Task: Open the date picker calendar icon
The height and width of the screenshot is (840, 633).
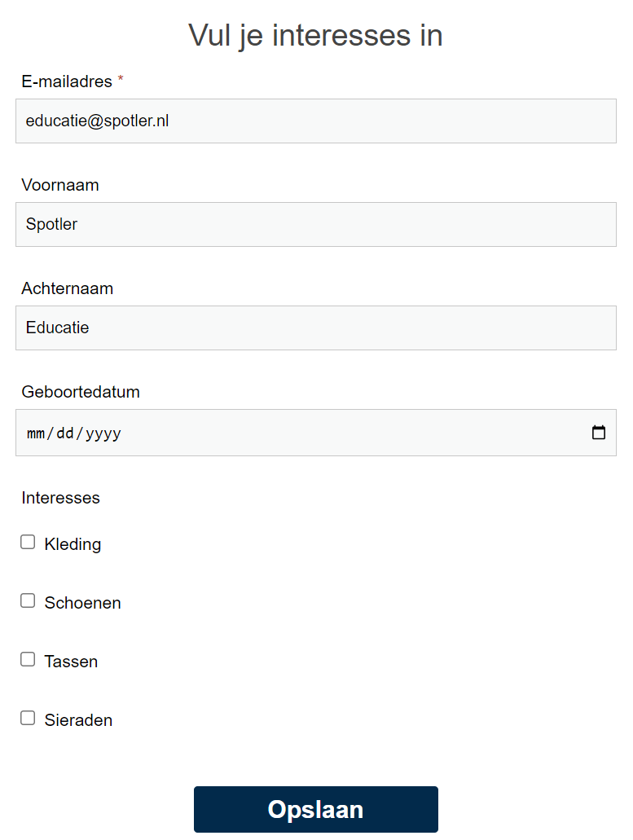Action: tap(599, 433)
